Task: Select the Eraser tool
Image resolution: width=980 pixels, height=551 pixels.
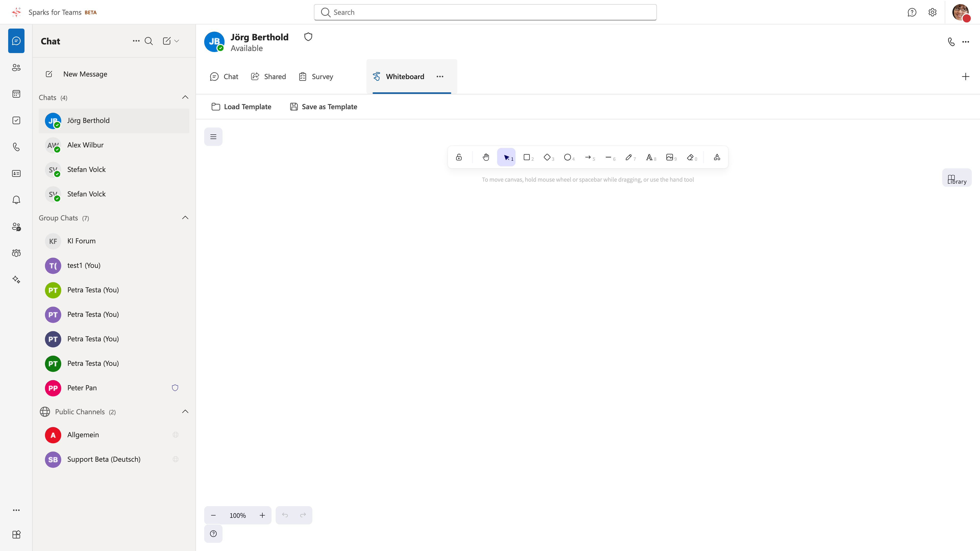Action: pyautogui.click(x=691, y=157)
